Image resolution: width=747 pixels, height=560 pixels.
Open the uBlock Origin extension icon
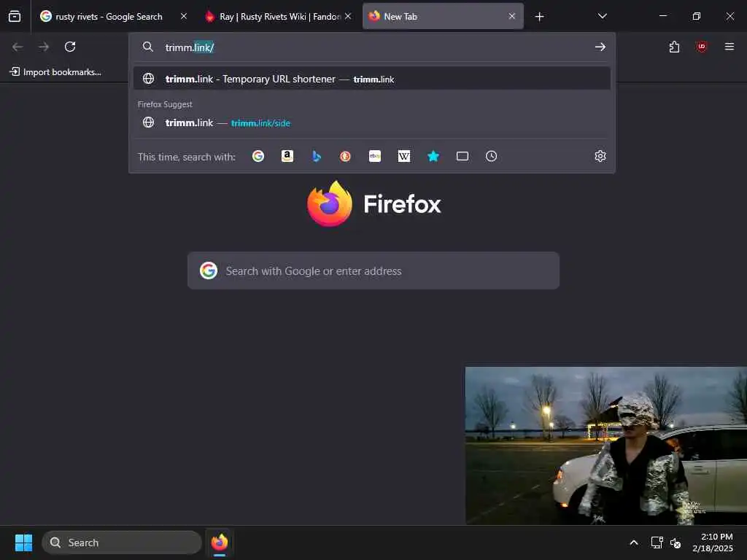pyautogui.click(x=701, y=47)
